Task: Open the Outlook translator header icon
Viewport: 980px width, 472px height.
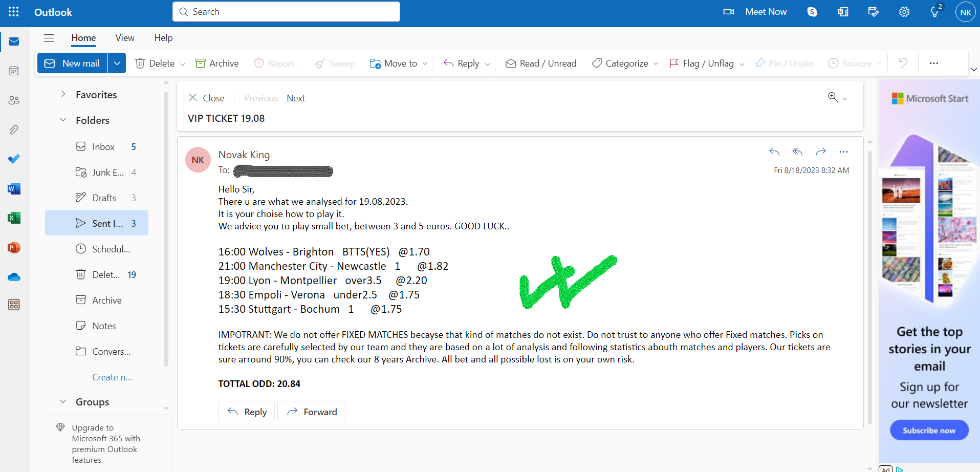Action: pyautogui.click(x=843, y=12)
